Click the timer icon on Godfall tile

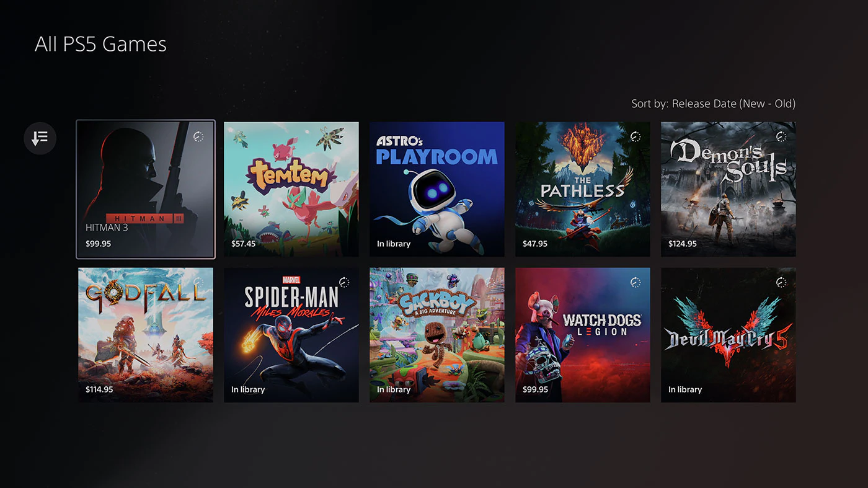pos(198,282)
